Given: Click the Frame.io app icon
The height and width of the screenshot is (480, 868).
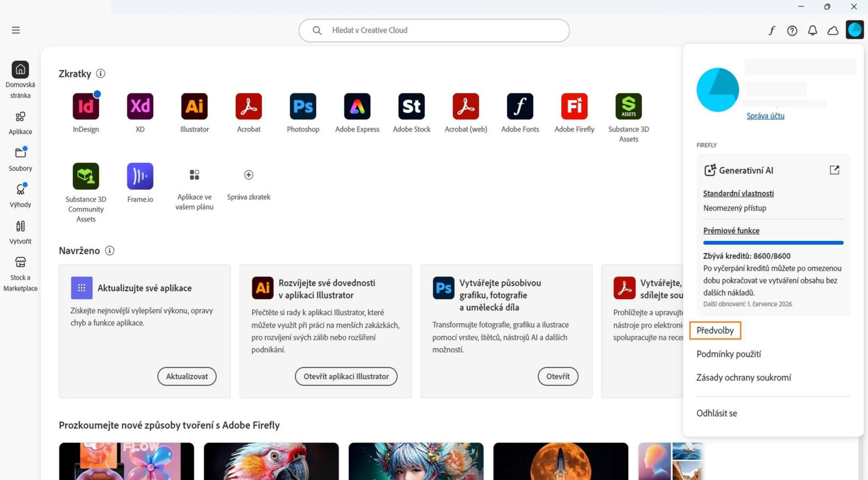Looking at the screenshot, I should click(x=140, y=176).
